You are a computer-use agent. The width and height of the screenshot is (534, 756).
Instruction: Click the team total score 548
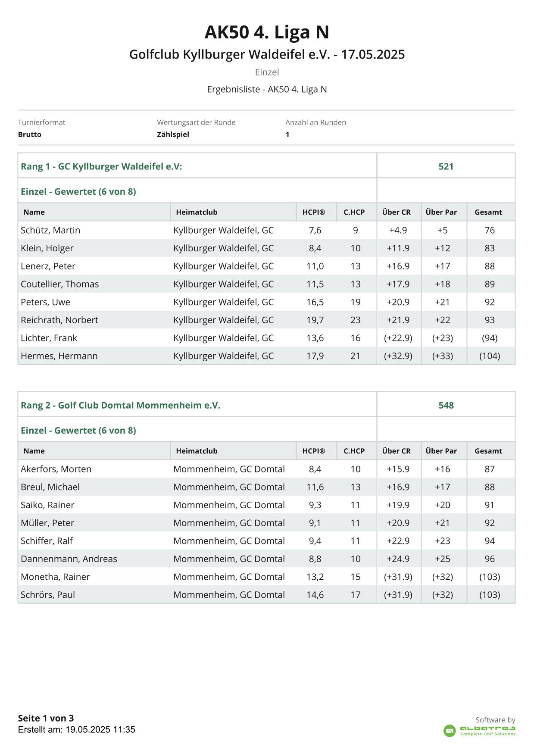point(446,405)
